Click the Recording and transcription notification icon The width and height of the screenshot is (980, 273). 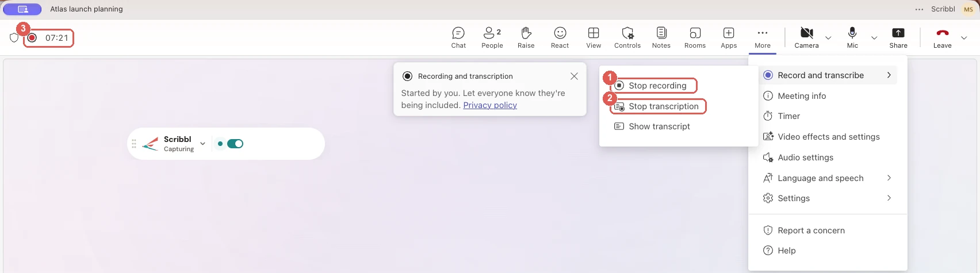[407, 76]
